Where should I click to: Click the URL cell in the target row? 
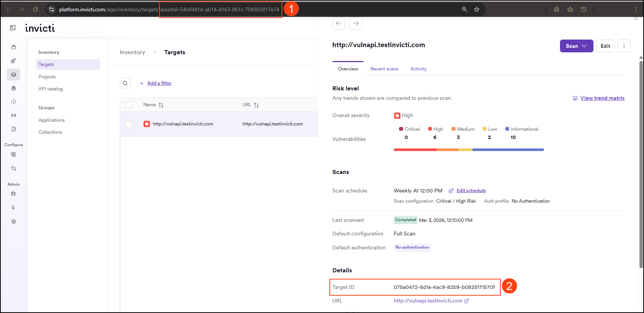272,124
